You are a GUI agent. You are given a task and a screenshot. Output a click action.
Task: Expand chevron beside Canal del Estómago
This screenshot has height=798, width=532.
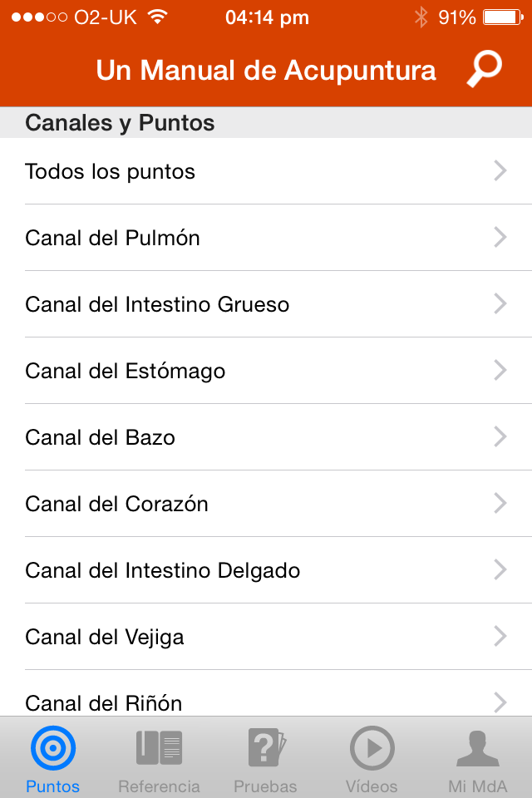pyautogui.click(x=500, y=370)
